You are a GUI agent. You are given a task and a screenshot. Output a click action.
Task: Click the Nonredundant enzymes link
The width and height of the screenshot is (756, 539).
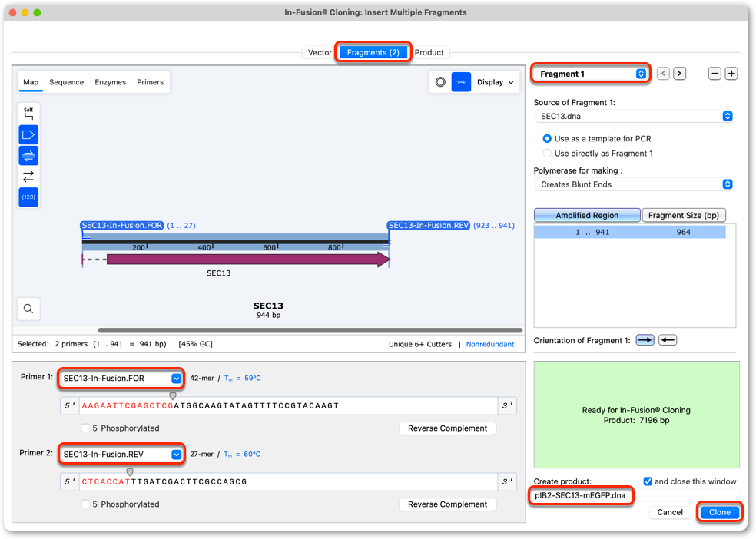(490, 345)
